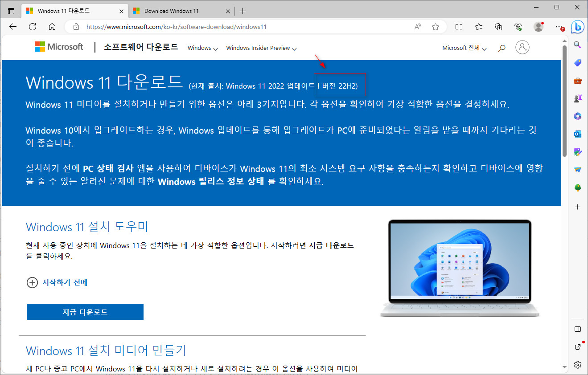588x375 pixels.
Task: Open the Edge profile avatar
Action: (x=539, y=27)
